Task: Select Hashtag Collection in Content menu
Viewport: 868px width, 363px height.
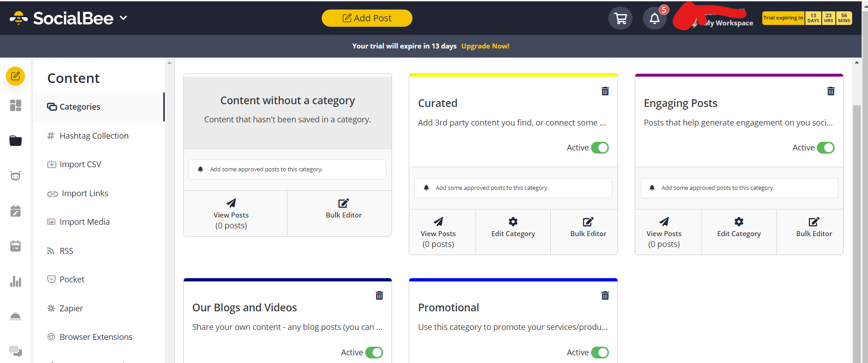Action: (94, 136)
